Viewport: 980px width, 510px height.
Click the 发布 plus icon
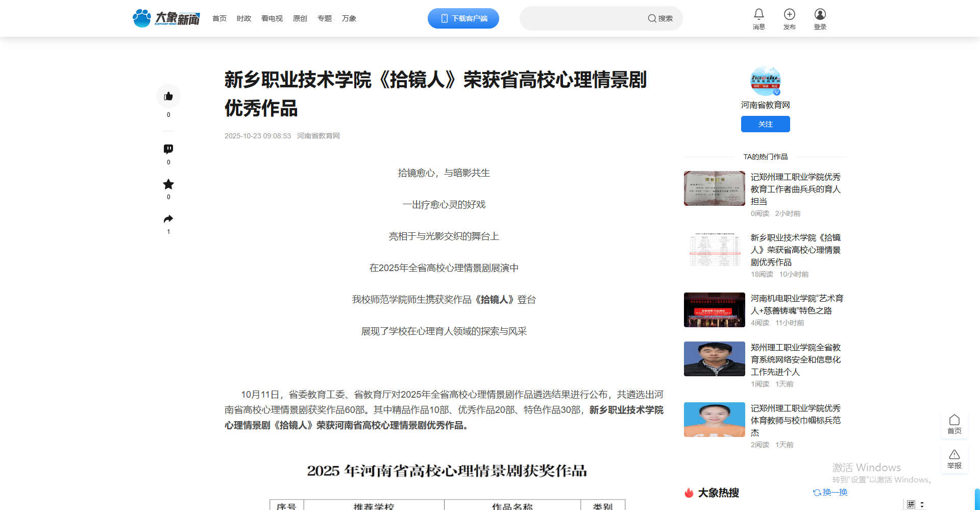pyautogui.click(x=789, y=15)
